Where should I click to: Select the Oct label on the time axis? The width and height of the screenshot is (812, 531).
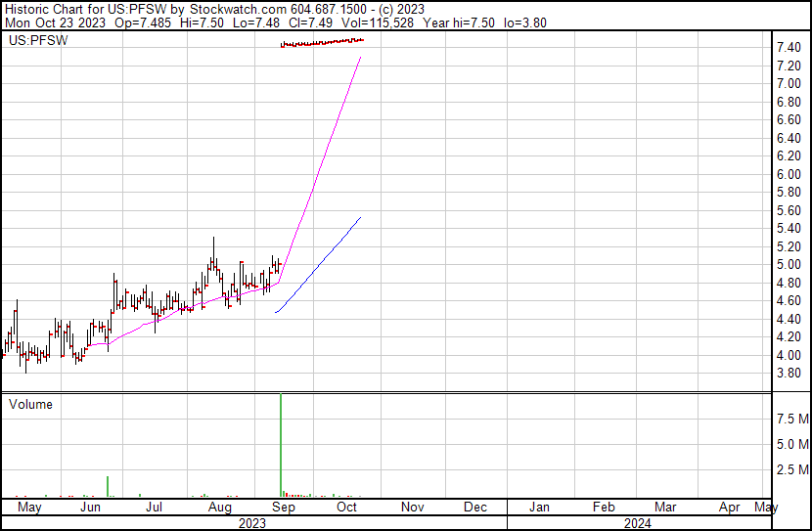tap(347, 509)
